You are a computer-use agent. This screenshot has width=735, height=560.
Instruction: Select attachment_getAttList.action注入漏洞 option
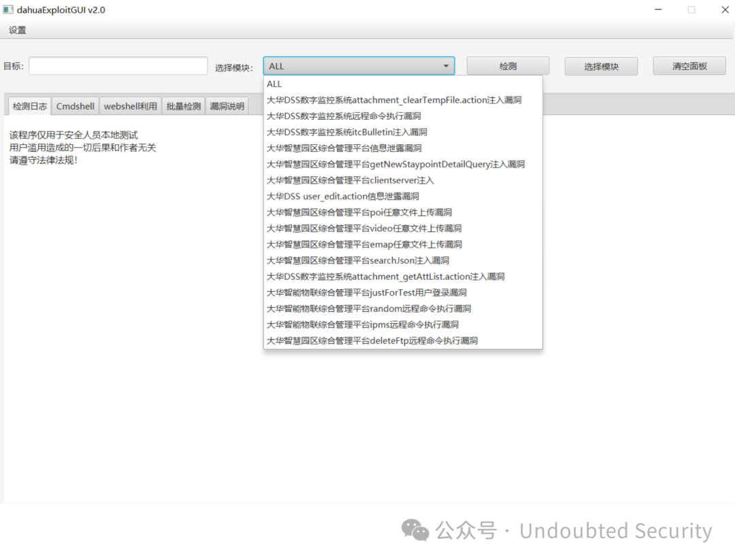pyautogui.click(x=403, y=276)
